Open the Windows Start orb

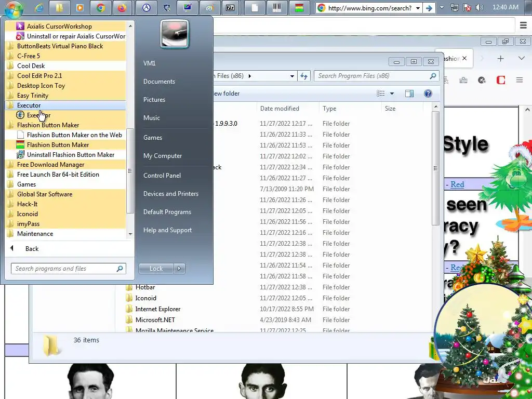pyautogui.click(x=14, y=8)
